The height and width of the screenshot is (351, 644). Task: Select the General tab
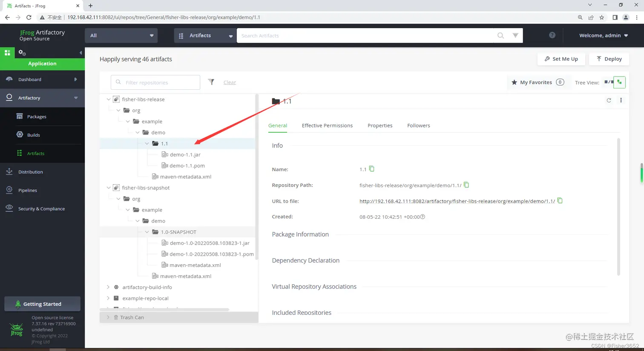(278, 126)
